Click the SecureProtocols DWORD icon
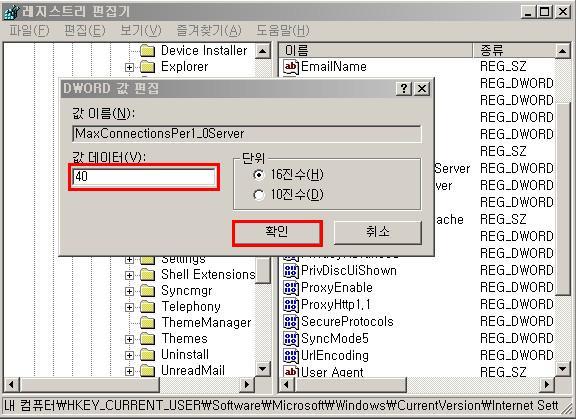The image size is (576, 419). pyautogui.click(x=291, y=322)
